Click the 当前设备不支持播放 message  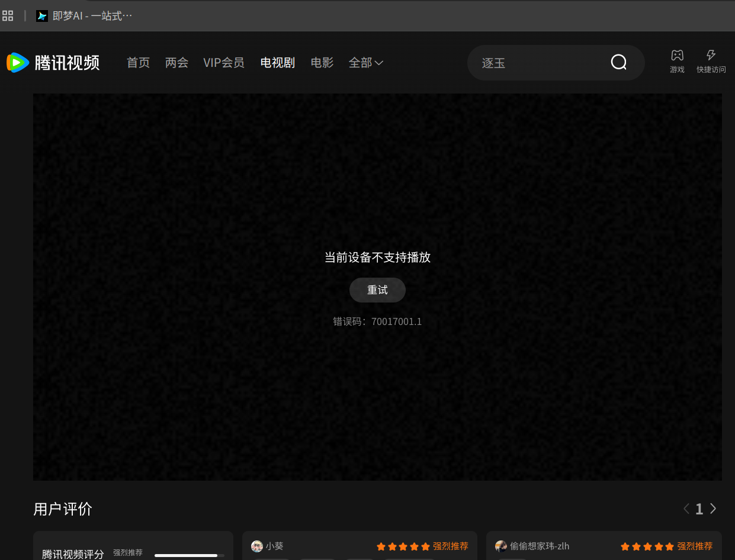[377, 257]
